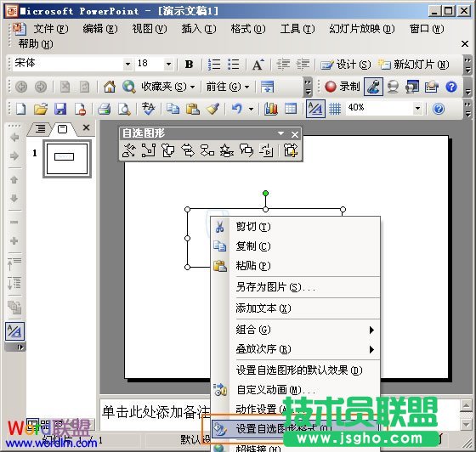Open the font name dropdown showing 宋体
The image size is (476, 452).
[x=128, y=64]
